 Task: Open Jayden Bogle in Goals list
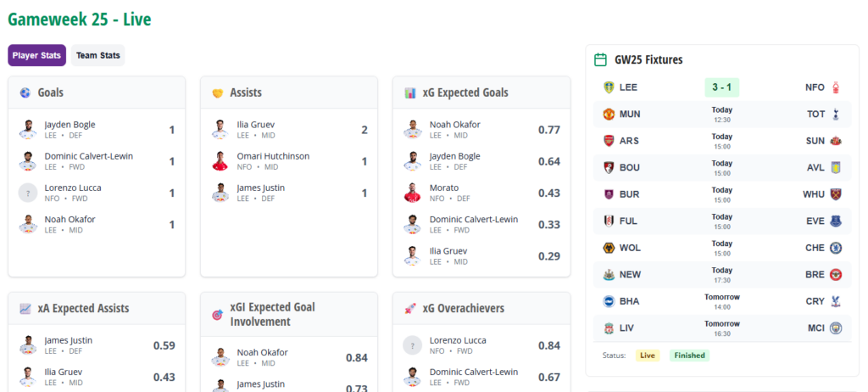70,125
